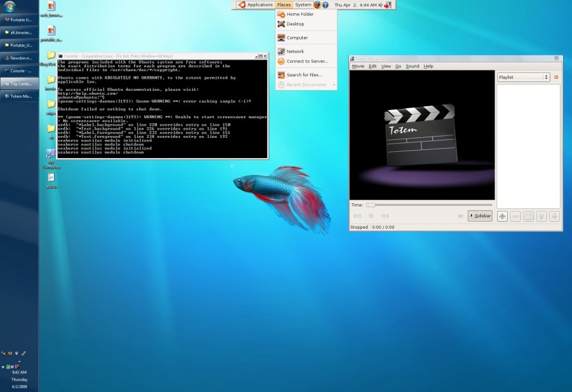The height and width of the screenshot is (392, 572).
Task: Click the skip-to-next track control in Totem
Action: tap(385, 216)
